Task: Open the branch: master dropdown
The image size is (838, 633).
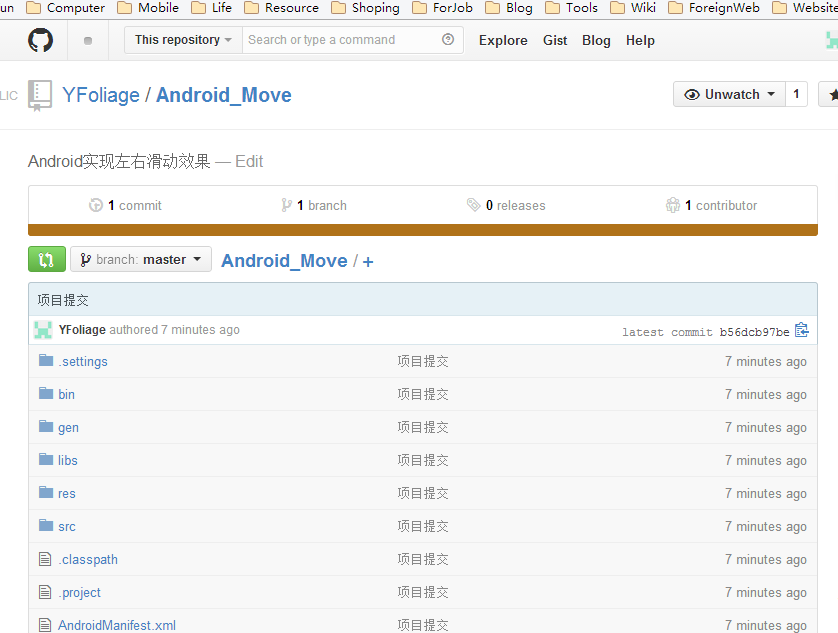Action: (141, 260)
